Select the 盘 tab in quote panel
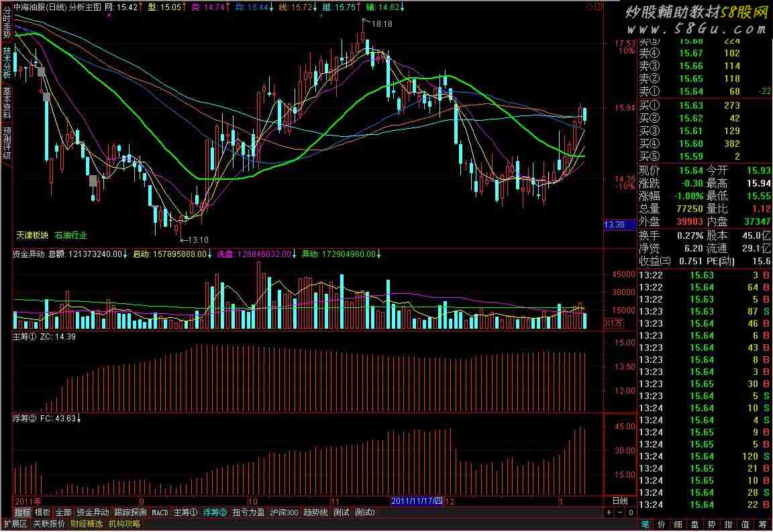 click(x=695, y=525)
